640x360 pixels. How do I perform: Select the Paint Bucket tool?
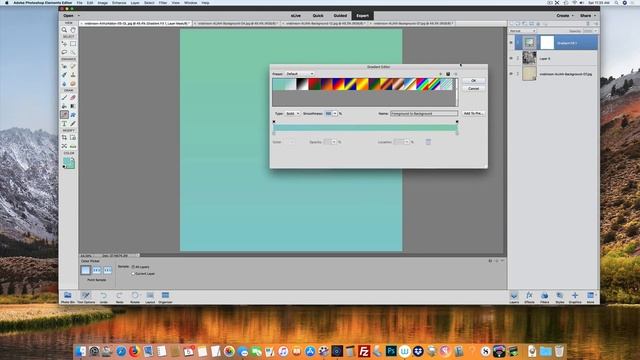pos(64,106)
